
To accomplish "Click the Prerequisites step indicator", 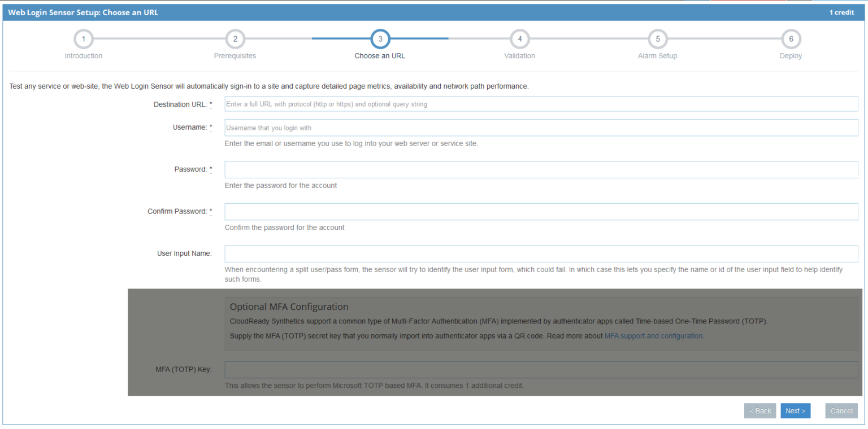I will click(235, 39).
